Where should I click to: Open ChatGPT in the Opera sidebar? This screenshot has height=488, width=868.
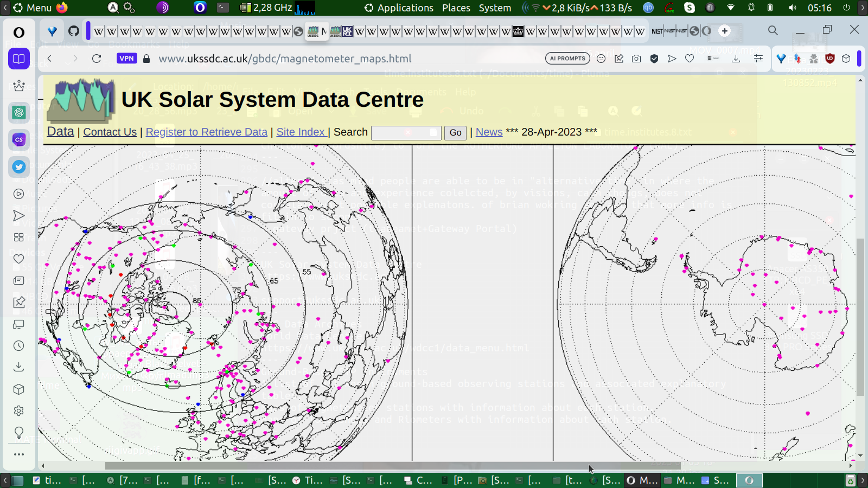(19, 112)
